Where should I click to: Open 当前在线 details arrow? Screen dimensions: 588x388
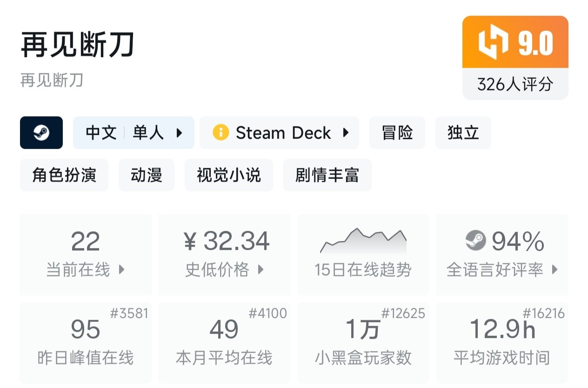[x=122, y=269]
